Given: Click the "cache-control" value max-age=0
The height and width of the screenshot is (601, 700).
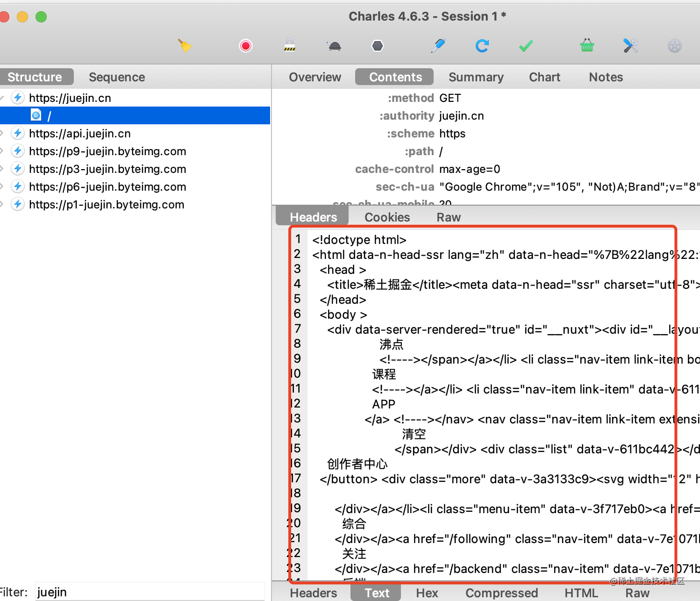Looking at the screenshot, I should coord(470,169).
